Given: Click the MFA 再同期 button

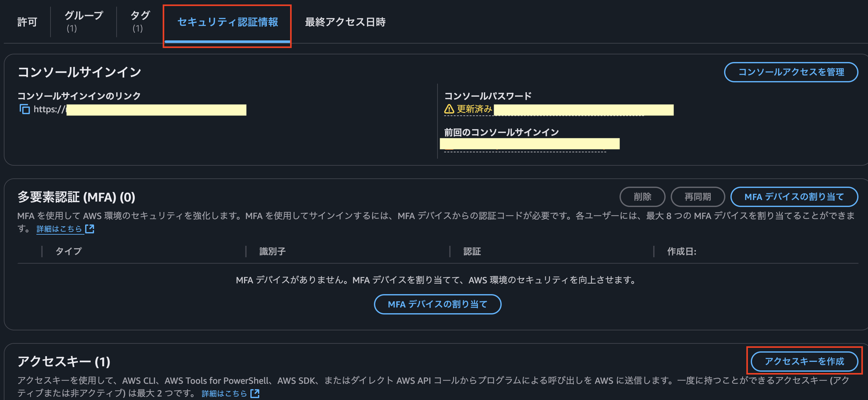Looking at the screenshot, I should click(x=697, y=197).
